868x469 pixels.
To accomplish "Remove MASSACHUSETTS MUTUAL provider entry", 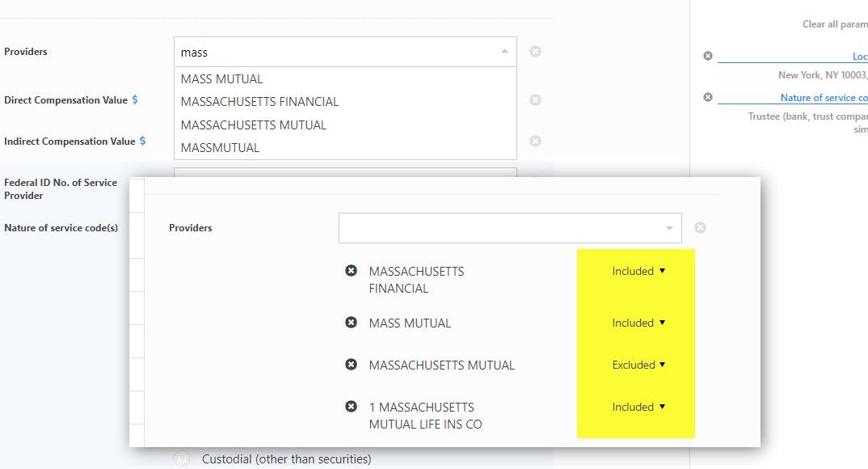I will coord(351,365).
